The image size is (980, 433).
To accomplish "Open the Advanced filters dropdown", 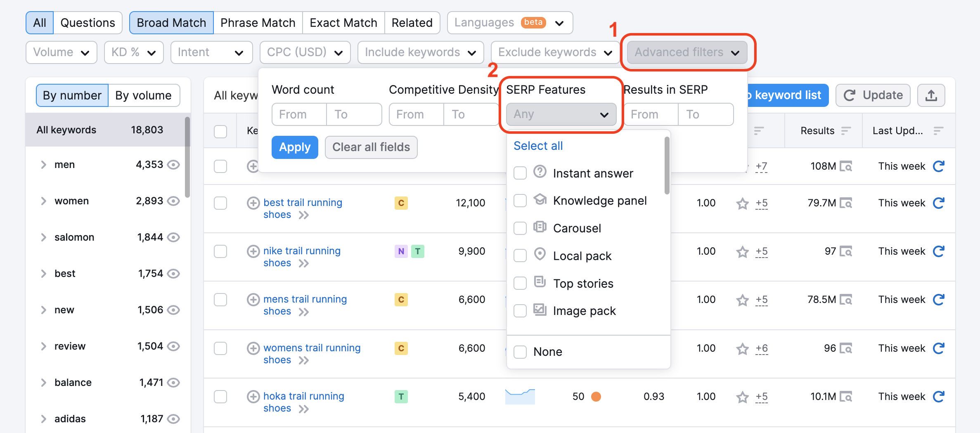I will (x=687, y=52).
